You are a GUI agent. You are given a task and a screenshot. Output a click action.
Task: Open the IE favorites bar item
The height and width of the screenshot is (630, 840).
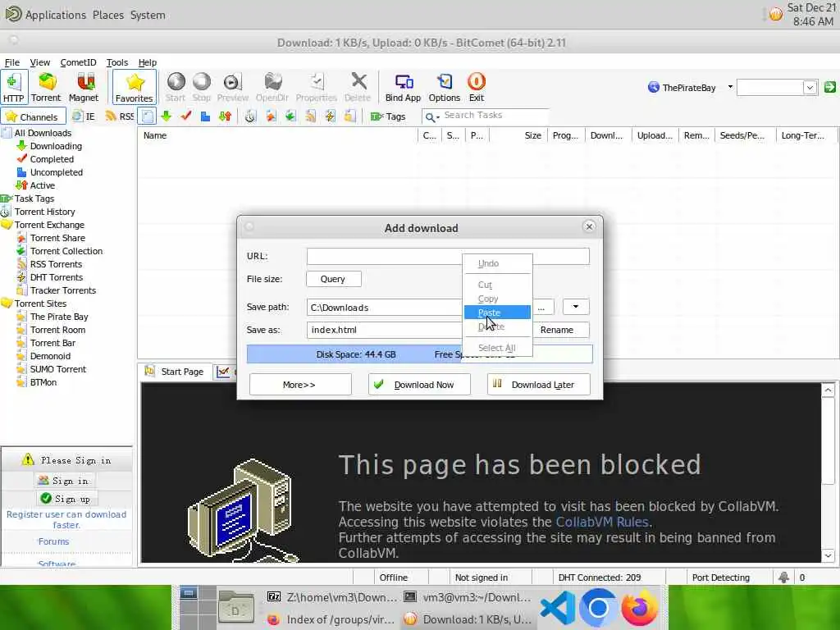coord(84,116)
